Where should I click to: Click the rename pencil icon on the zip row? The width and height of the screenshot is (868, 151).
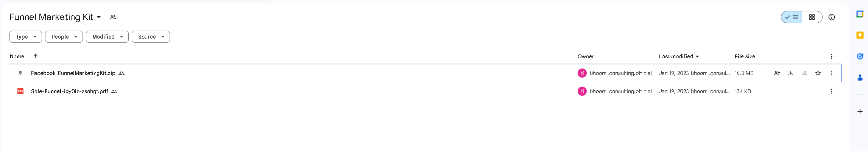[x=804, y=73]
